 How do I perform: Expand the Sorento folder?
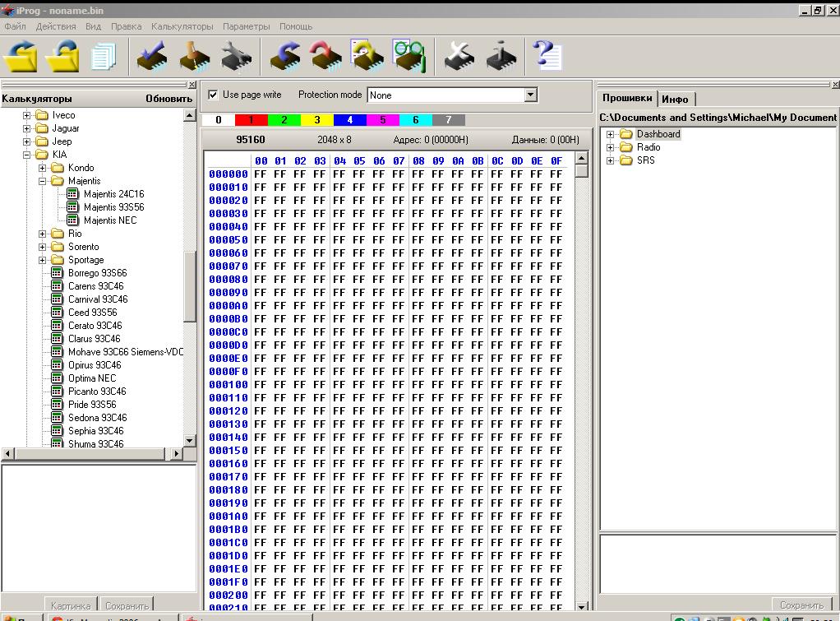(43, 247)
